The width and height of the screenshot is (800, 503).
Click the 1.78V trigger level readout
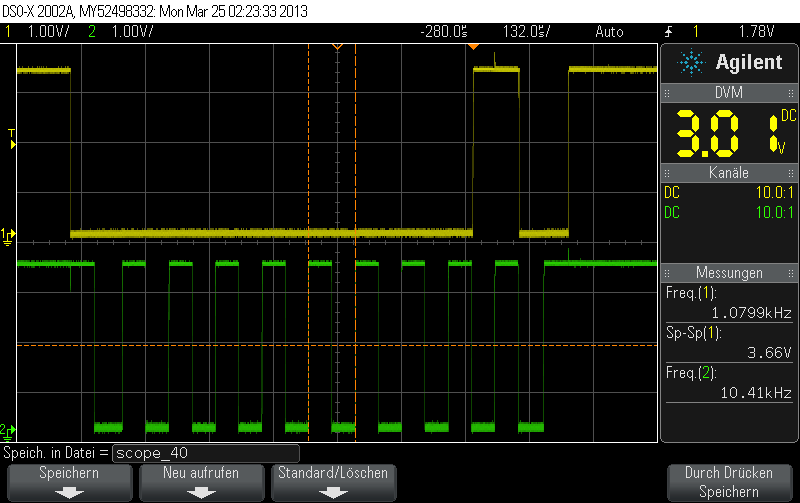pyautogui.click(x=757, y=32)
